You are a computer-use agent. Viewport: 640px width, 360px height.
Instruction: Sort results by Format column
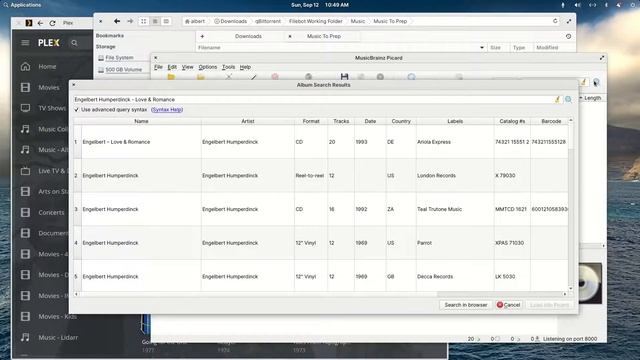point(311,121)
